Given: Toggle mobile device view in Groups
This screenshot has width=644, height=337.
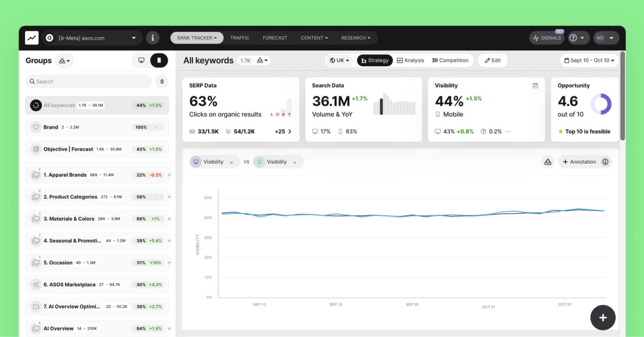Looking at the screenshot, I should pyautogui.click(x=159, y=60).
